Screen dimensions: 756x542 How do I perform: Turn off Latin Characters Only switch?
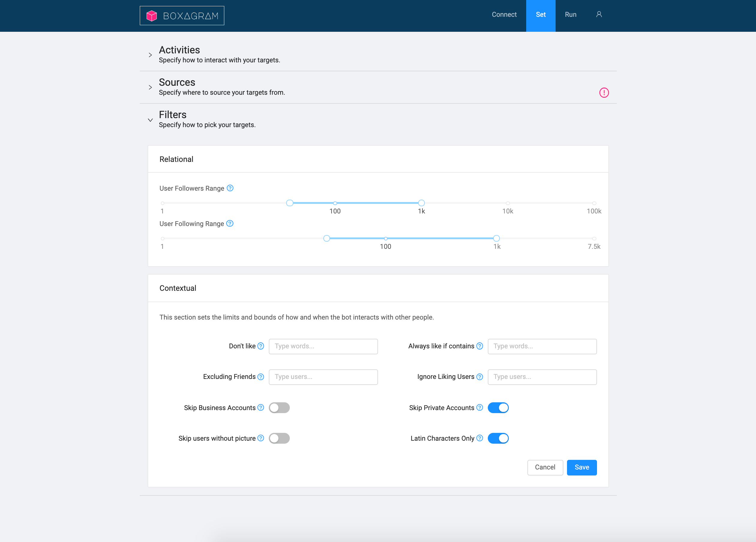point(498,438)
